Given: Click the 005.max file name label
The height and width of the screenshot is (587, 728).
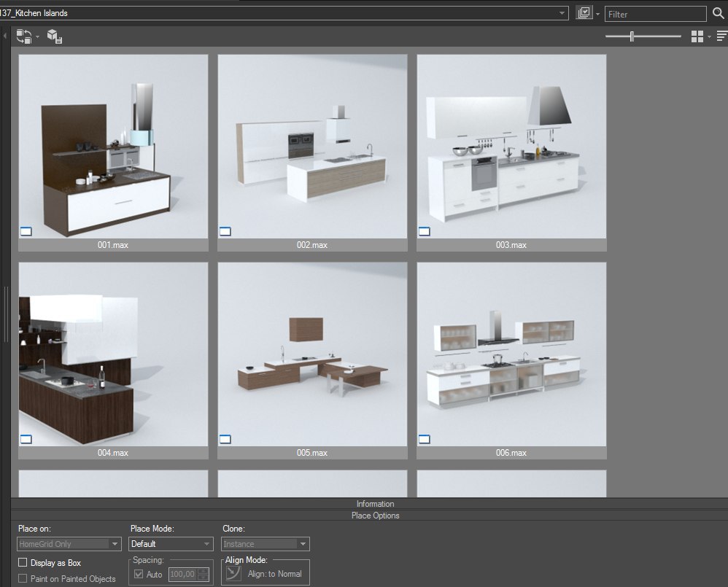Looking at the screenshot, I should (x=312, y=453).
